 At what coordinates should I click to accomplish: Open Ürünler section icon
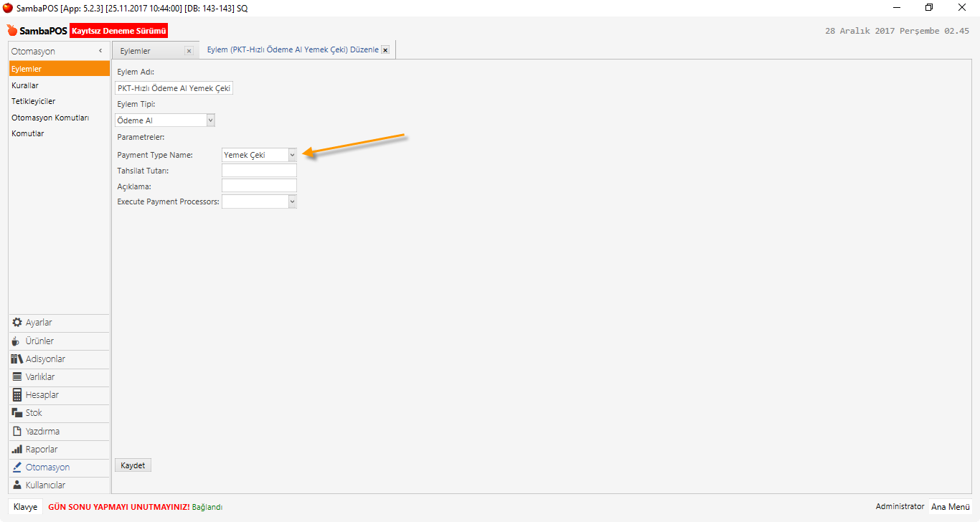(x=17, y=341)
